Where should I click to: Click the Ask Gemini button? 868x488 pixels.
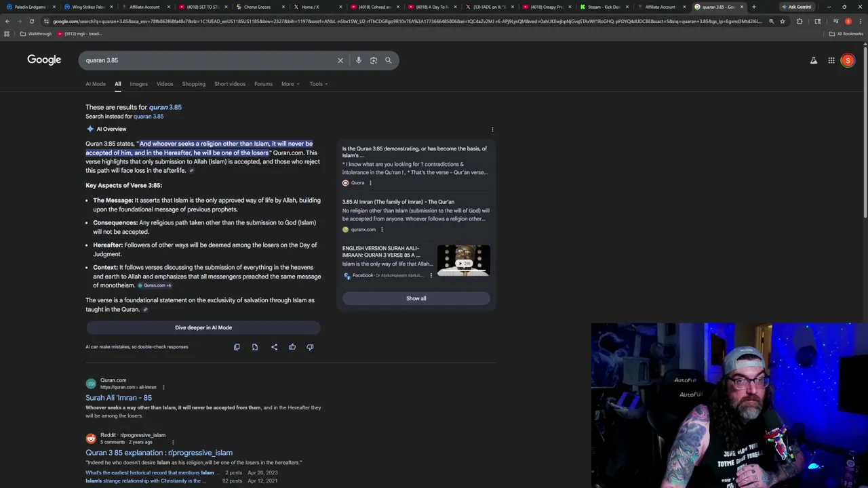(796, 7)
